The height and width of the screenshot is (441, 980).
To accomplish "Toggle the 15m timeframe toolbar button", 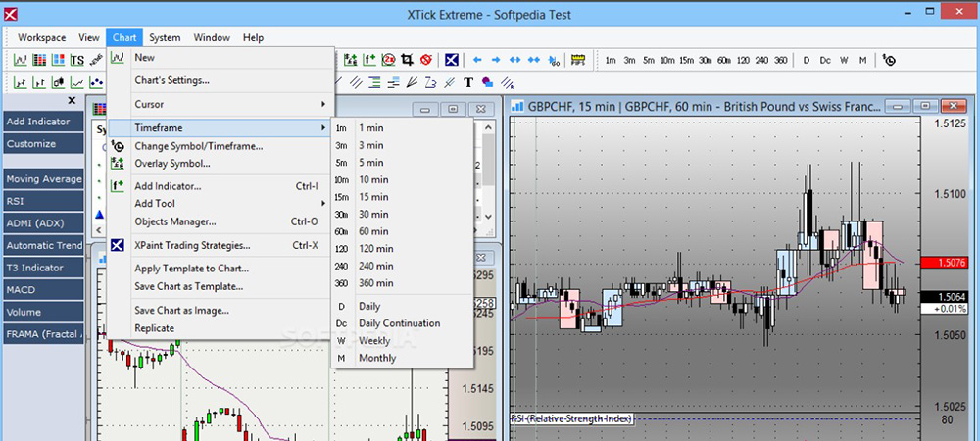I will click(x=686, y=60).
